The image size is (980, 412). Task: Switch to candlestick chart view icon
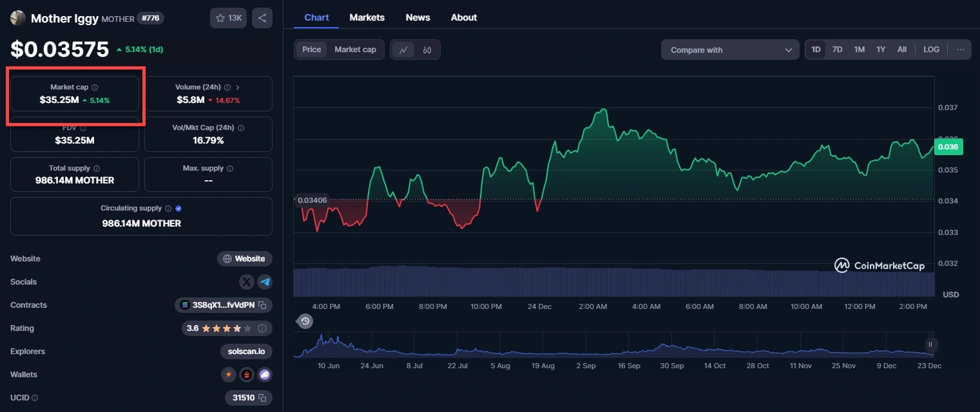pyautogui.click(x=427, y=50)
